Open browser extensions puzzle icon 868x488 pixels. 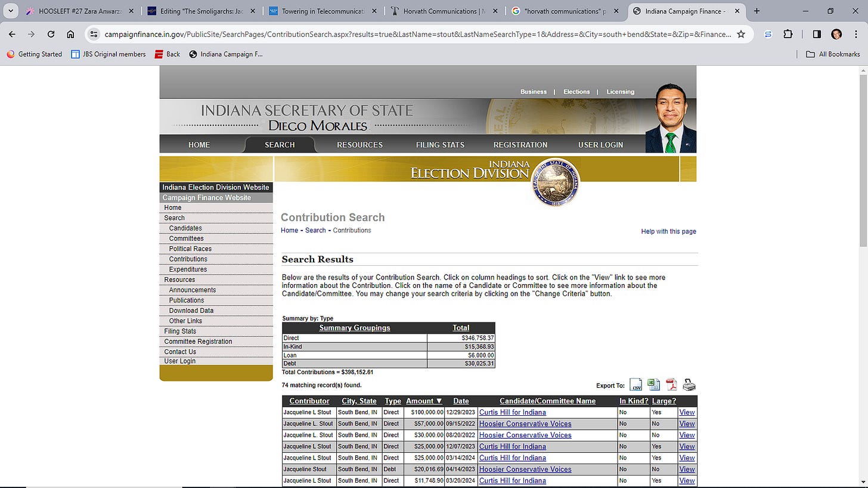pyautogui.click(x=788, y=34)
